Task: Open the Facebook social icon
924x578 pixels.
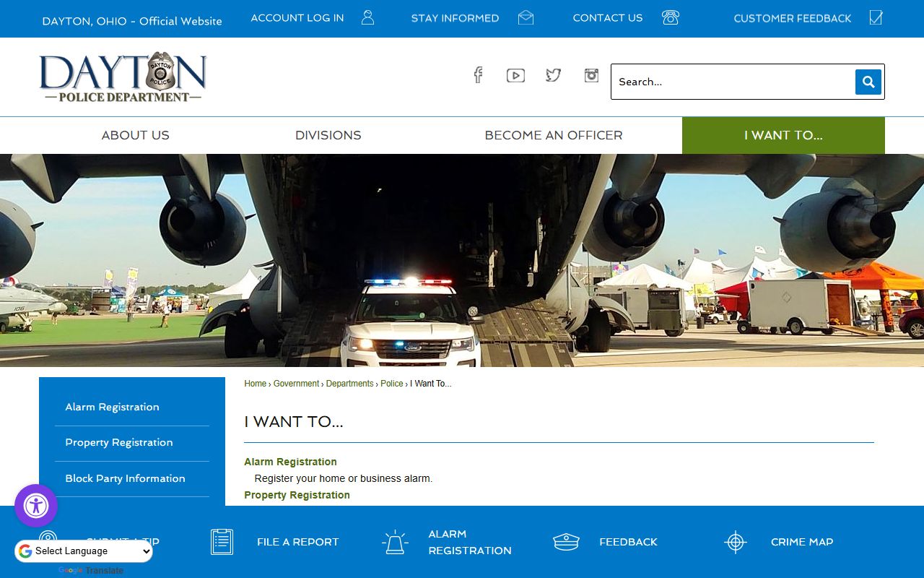Action: pyautogui.click(x=478, y=75)
